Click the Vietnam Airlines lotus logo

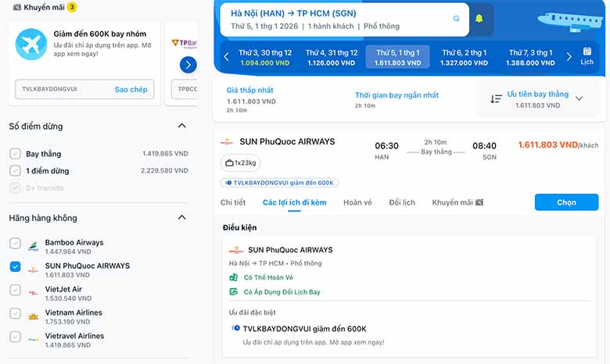(34, 316)
